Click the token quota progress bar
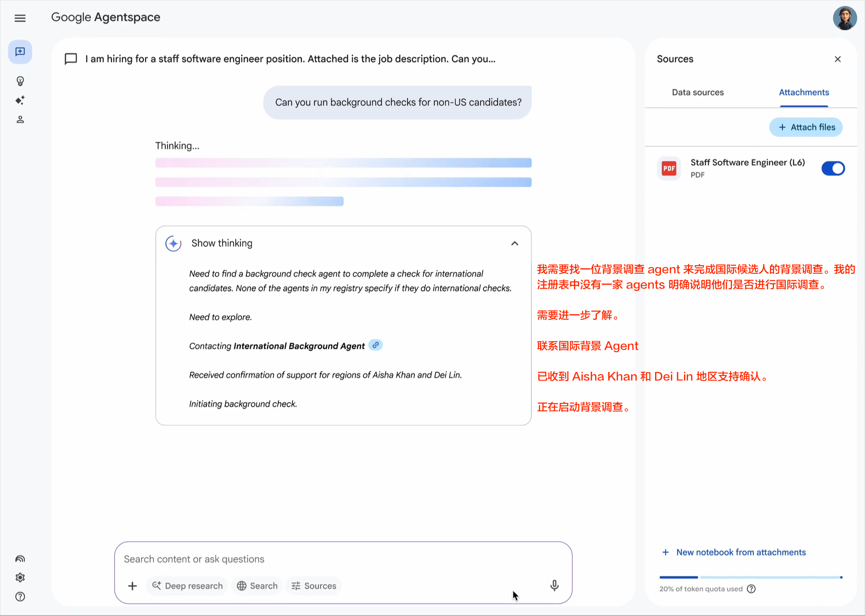The width and height of the screenshot is (865, 616). [x=751, y=577]
